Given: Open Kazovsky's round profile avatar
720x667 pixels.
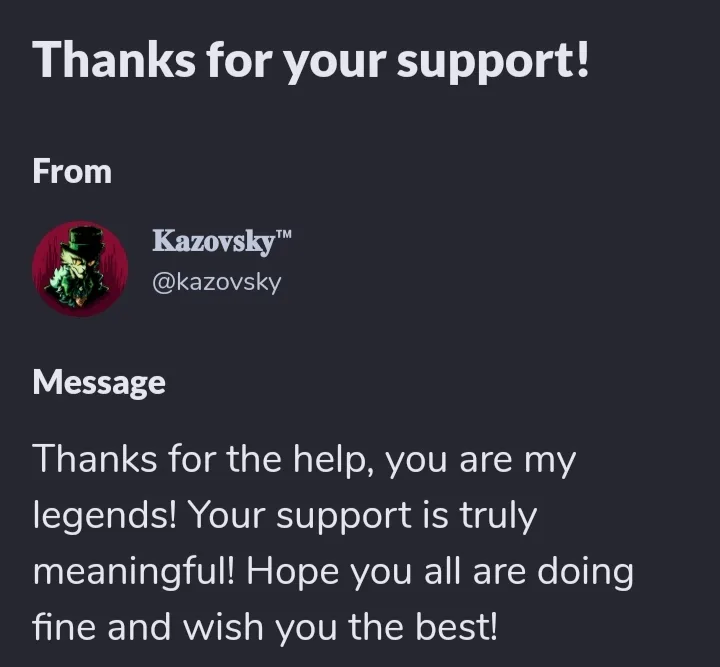Looking at the screenshot, I should click(80, 269).
